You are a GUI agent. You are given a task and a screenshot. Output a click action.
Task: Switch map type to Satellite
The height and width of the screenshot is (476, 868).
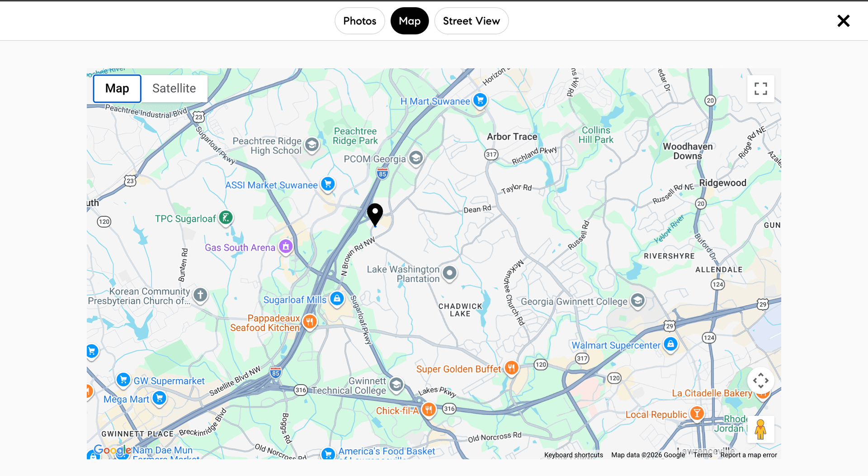174,88
